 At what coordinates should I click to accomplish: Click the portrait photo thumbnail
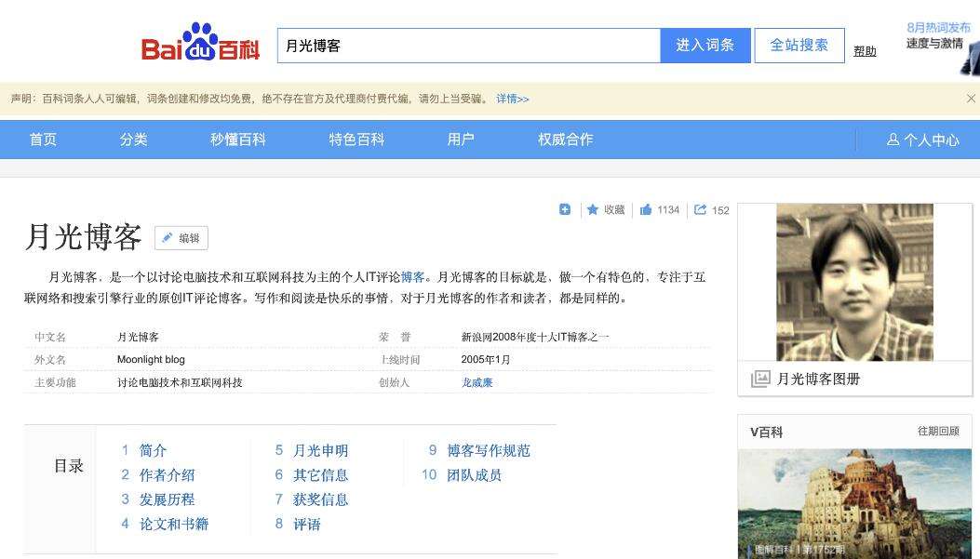coord(855,283)
